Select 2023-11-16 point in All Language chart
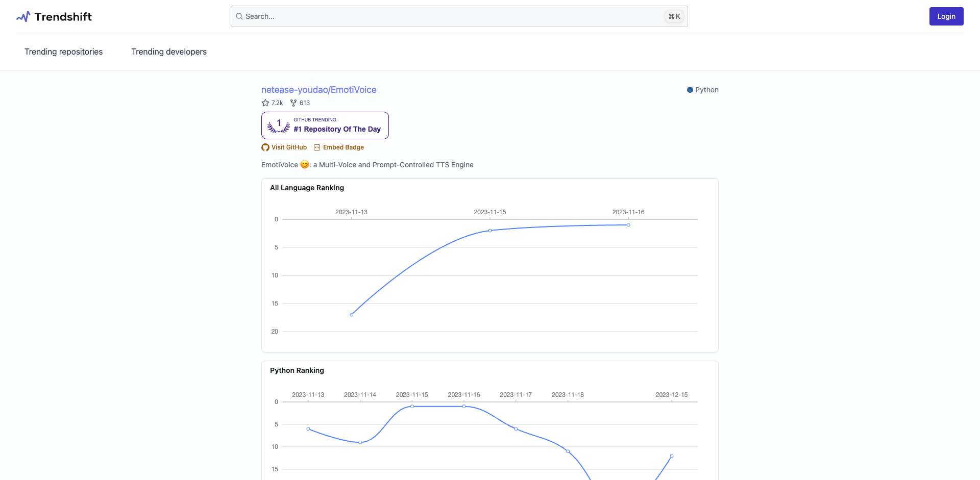 coord(628,225)
